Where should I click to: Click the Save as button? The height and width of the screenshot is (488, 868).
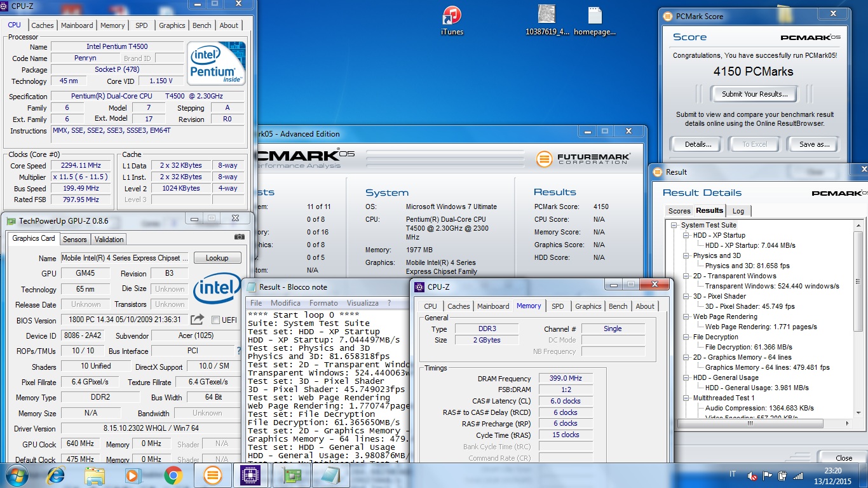[814, 144]
